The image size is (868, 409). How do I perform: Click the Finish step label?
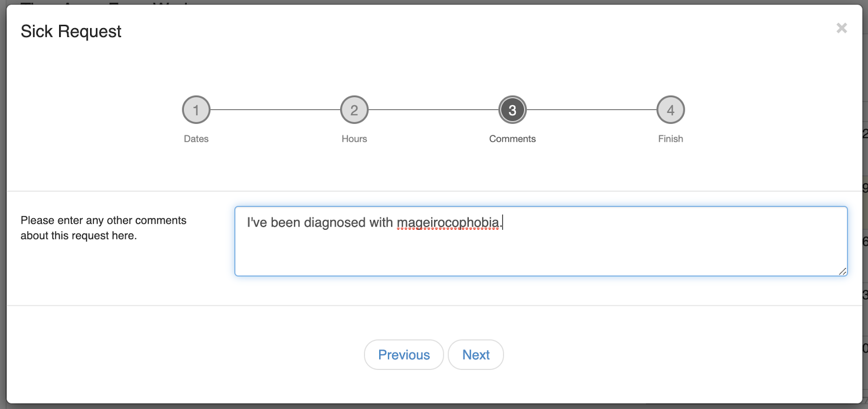671,139
